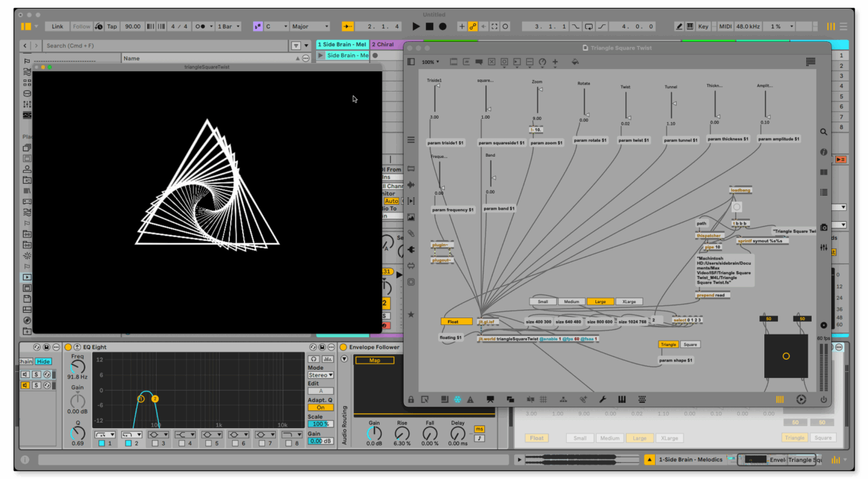Toggle Envelope Follower device activator

pos(343,347)
